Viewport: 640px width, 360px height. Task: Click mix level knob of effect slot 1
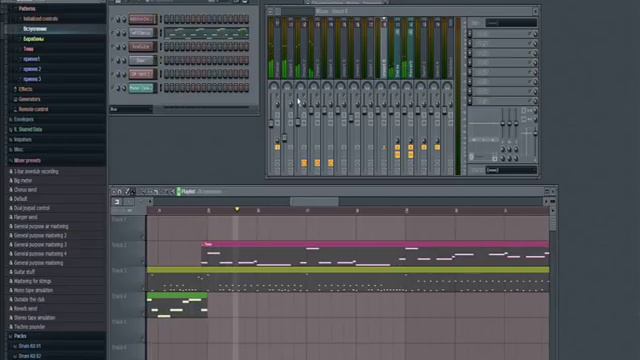point(535,34)
